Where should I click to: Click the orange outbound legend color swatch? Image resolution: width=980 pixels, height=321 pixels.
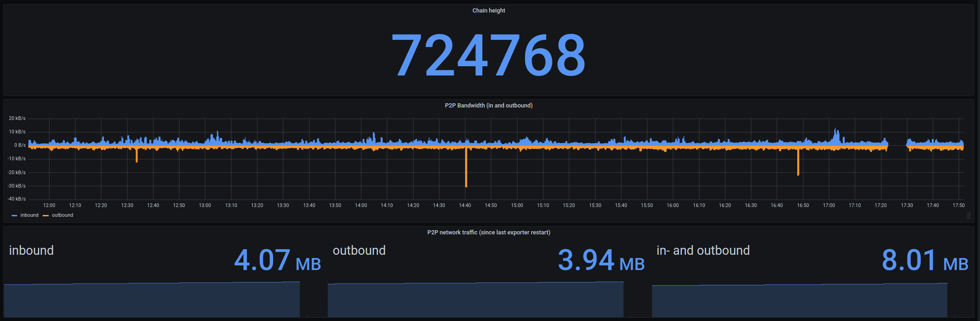pyautogui.click(x=45, y=215)
